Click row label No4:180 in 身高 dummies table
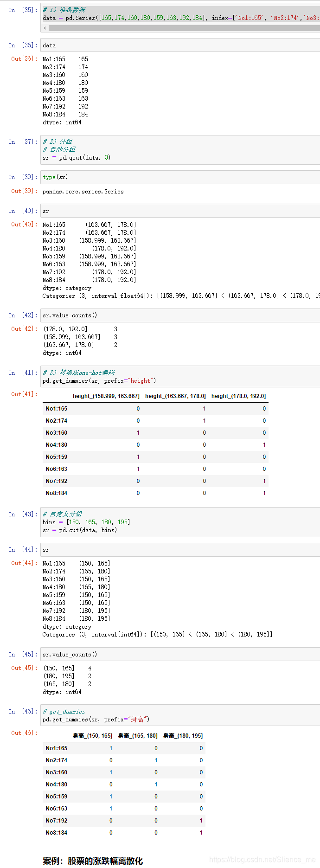This screenshot has width=320, height=868. point(57,784)
